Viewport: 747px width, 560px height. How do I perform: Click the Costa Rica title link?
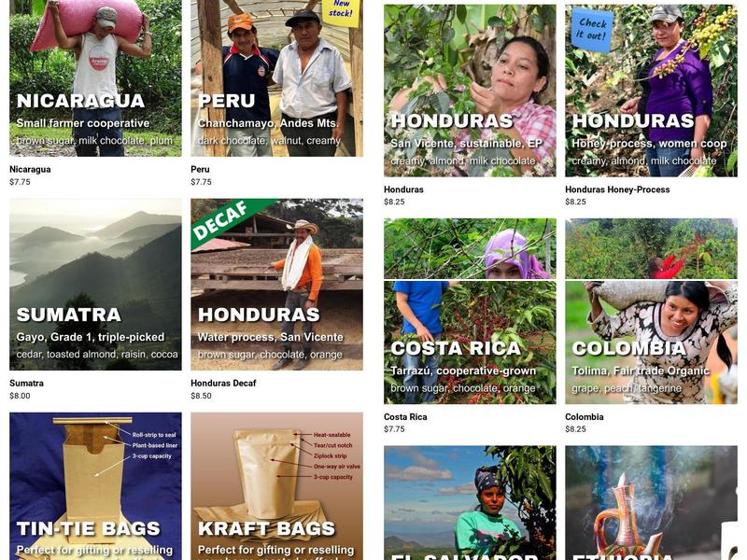tap(405, 416)
